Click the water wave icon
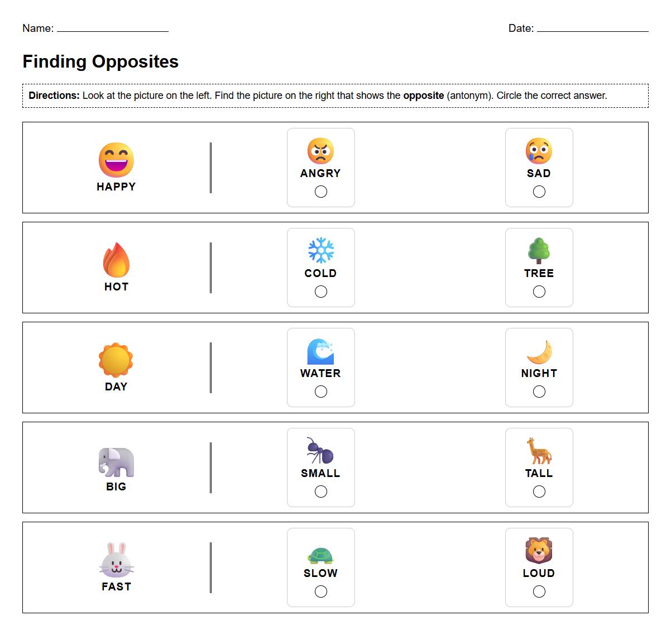Image resolution: width=671 pixels, height=644 pixels. [x=320, y=351]
